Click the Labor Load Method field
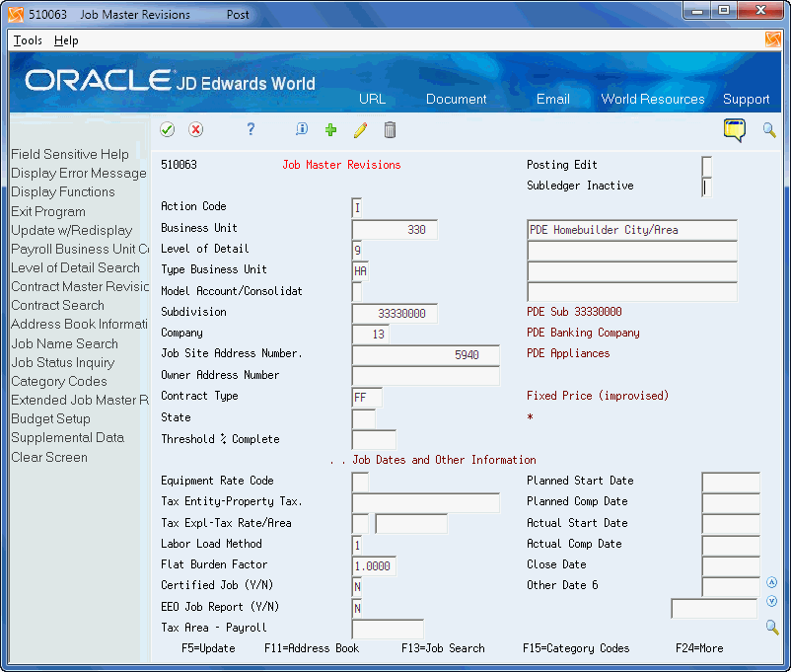Screen dimensions: 791x672 click(357, 546)
